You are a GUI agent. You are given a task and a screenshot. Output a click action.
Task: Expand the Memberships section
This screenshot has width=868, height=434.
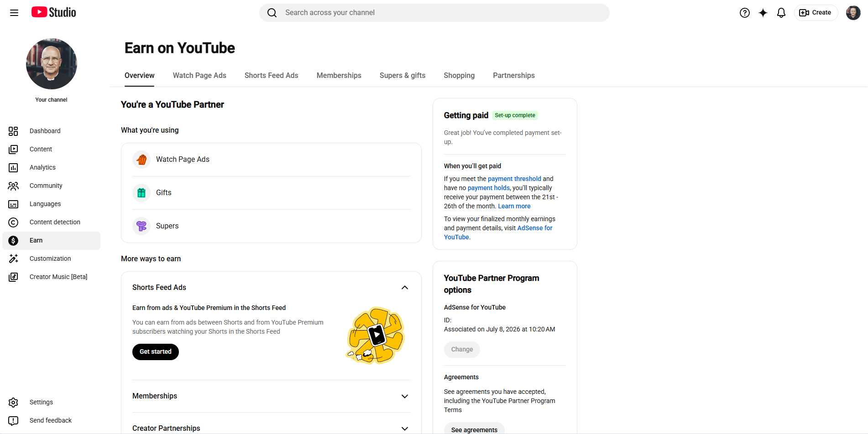[405, 397]
